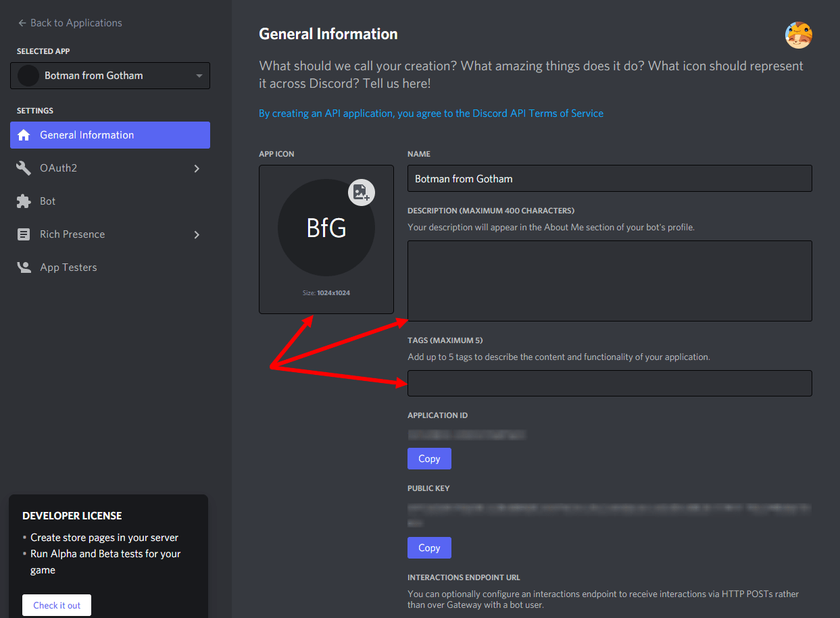Viewport: 840px width, 618px height.
Task: Click the APPLICATION ID label
Action: (437, 415)
